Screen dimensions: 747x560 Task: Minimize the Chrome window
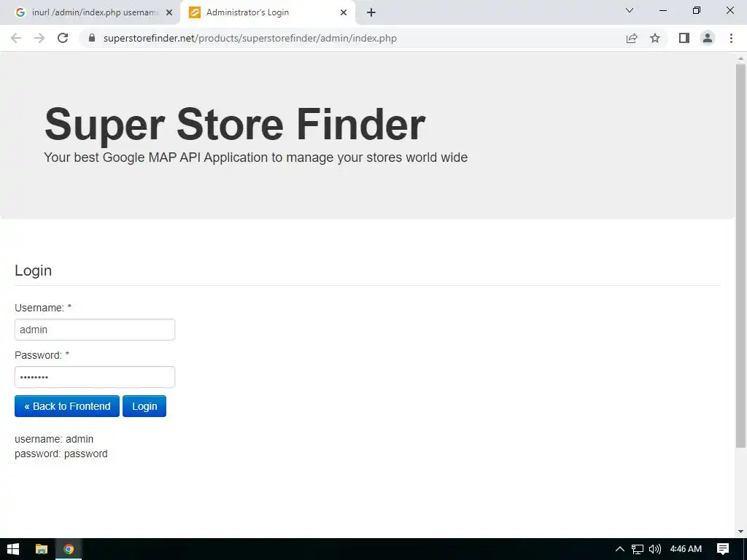click(662, 10)
